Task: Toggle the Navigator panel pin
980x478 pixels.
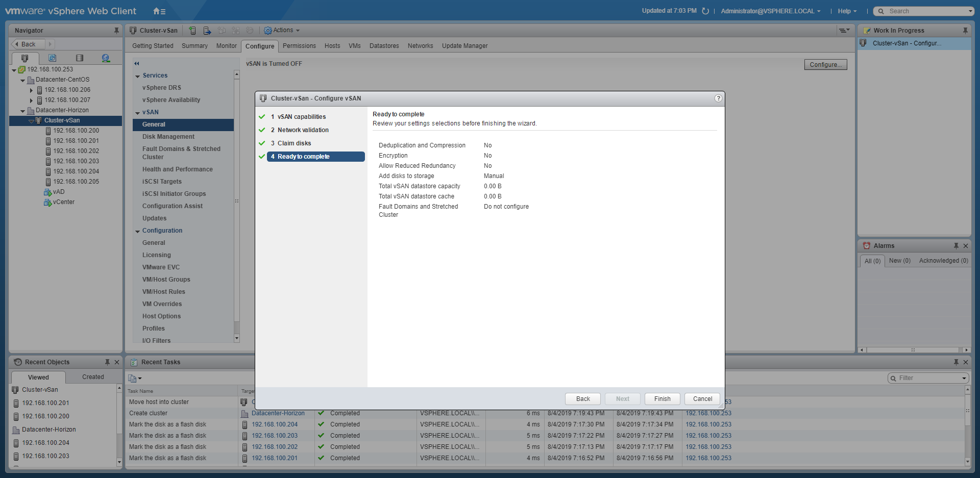Action: pyautogui.click(x=116, y=31)
